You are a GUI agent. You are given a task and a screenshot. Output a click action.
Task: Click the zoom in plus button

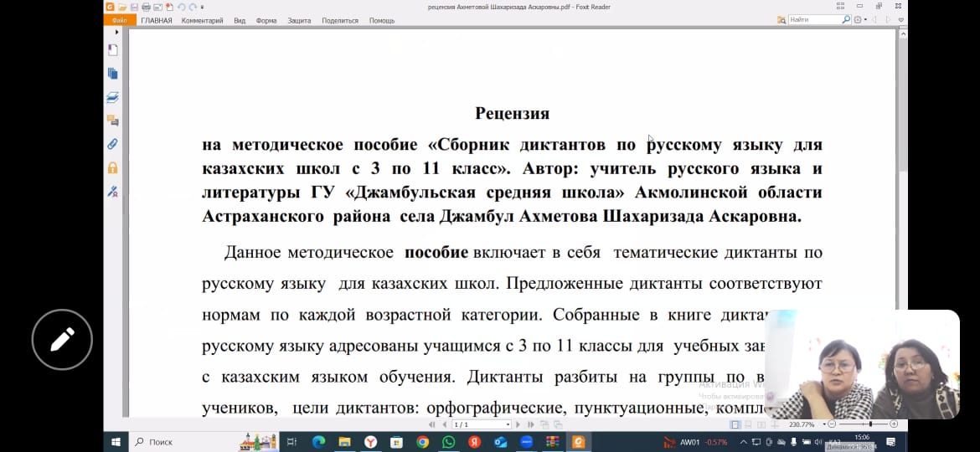point(894,424)
